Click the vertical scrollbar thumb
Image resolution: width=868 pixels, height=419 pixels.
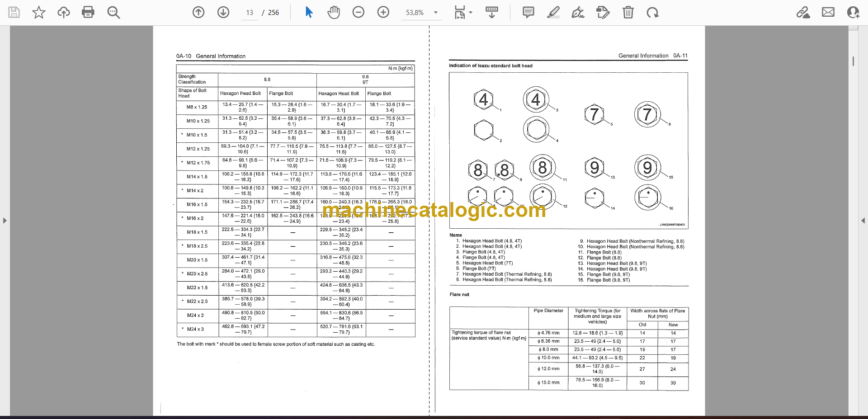tap(853, 61)
